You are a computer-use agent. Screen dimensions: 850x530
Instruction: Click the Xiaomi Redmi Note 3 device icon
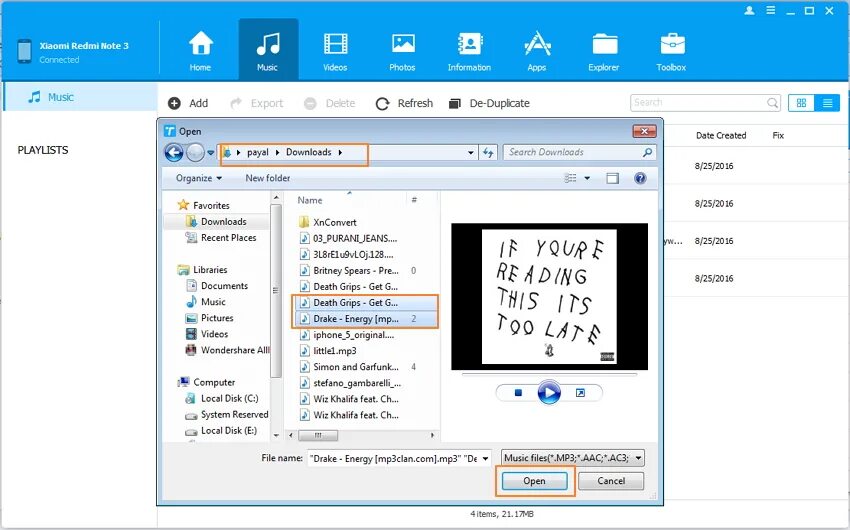tap(24, 51)
